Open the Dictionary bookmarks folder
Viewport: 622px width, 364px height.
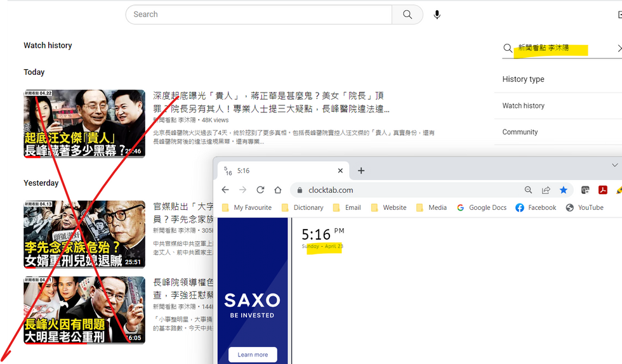(302, 207)
